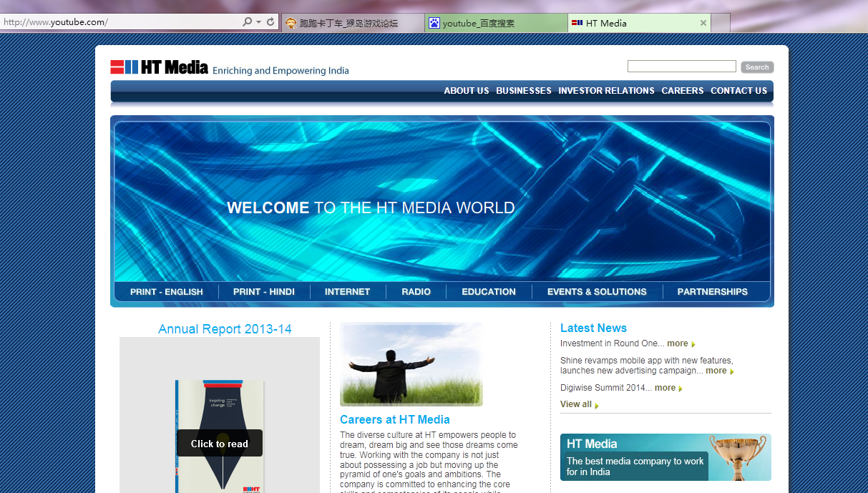The height and width of the screenshot is (493, 868).
Task: Open the address bar autocomplete dropdown arrow
Action: [x=258, y=22]
